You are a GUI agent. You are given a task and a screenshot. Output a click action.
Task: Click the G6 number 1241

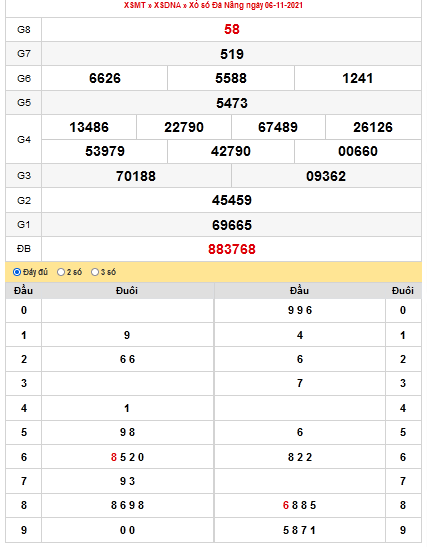point(358,78)
